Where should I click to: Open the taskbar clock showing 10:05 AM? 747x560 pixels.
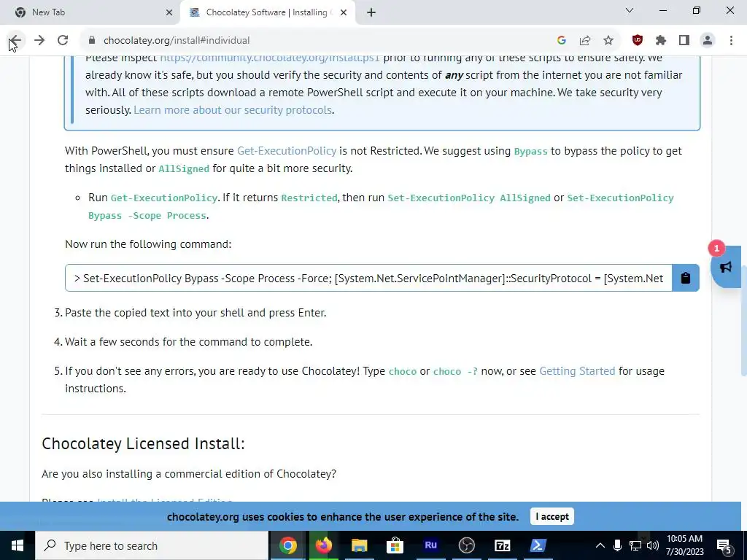(x=684, y=545)
